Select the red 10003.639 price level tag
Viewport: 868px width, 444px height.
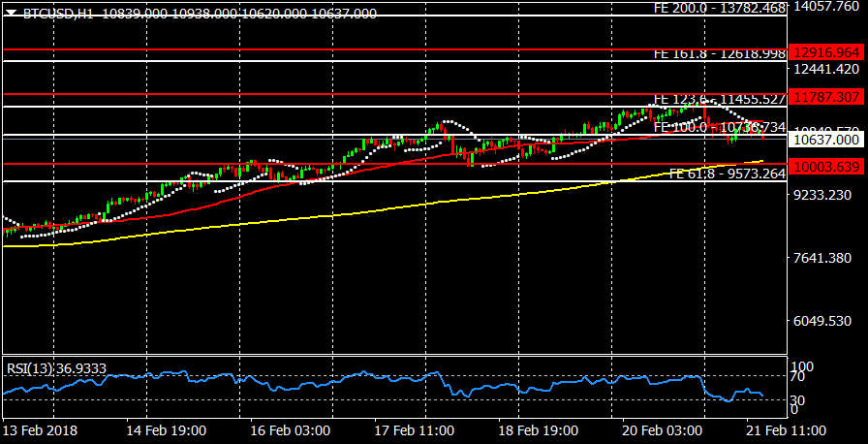click(x=825, y=167)
